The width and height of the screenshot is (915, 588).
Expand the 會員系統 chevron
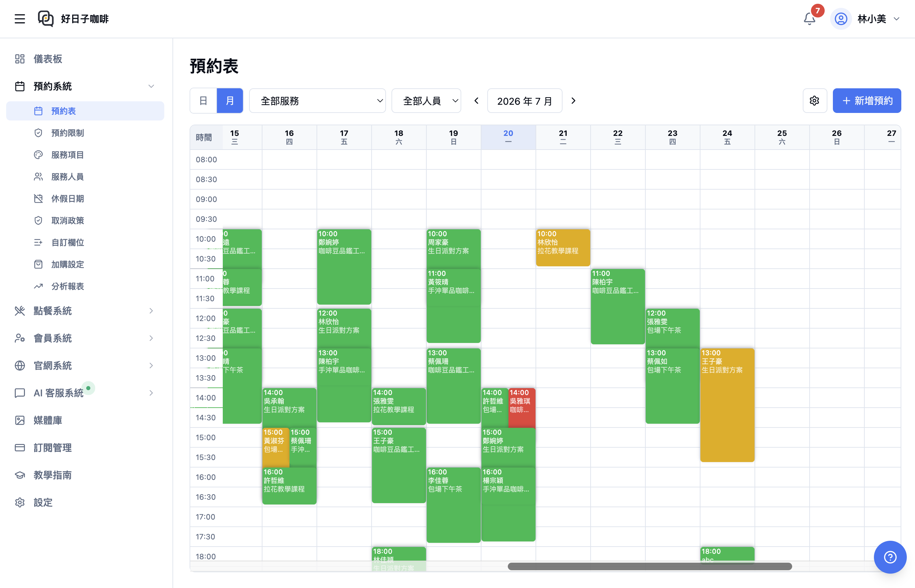pos(151,338)
